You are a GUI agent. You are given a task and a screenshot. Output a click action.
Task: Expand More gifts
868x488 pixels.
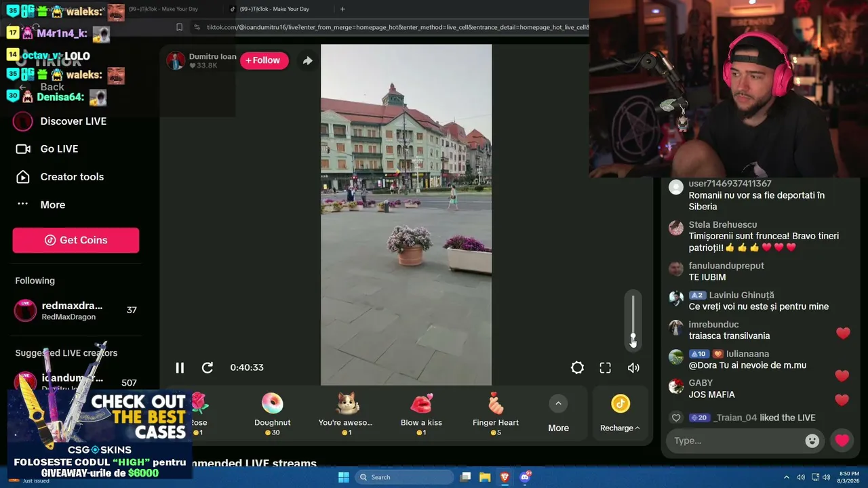click(558, 414)
